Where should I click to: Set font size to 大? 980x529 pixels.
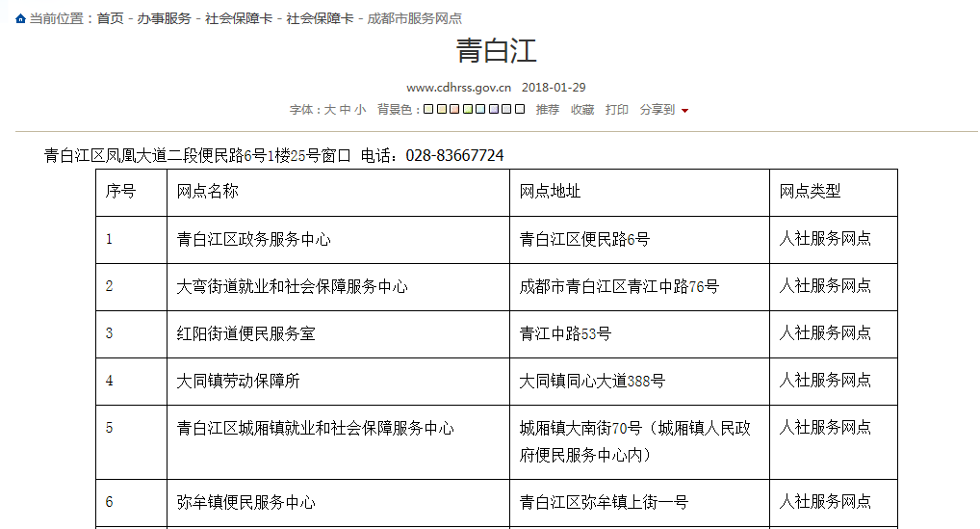330,110
